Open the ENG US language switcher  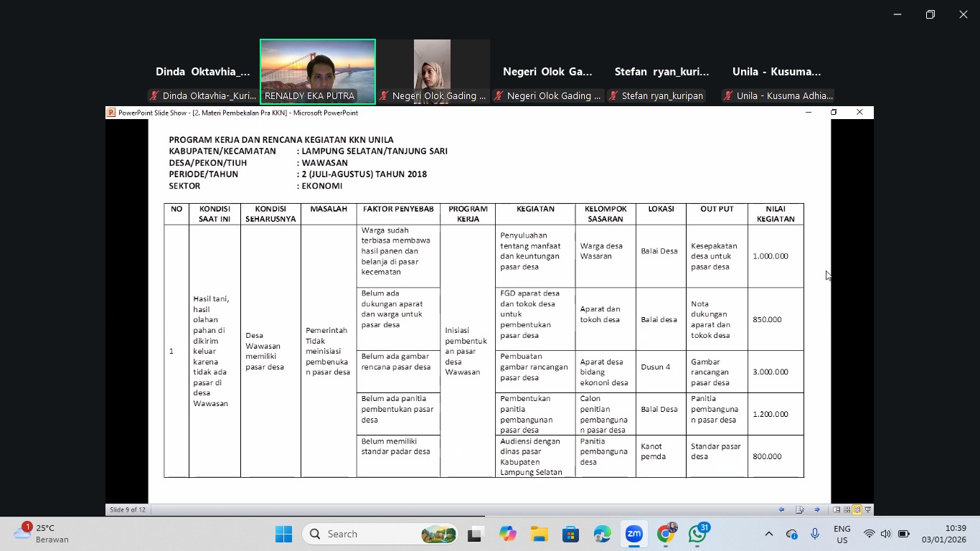pos(842,534)
